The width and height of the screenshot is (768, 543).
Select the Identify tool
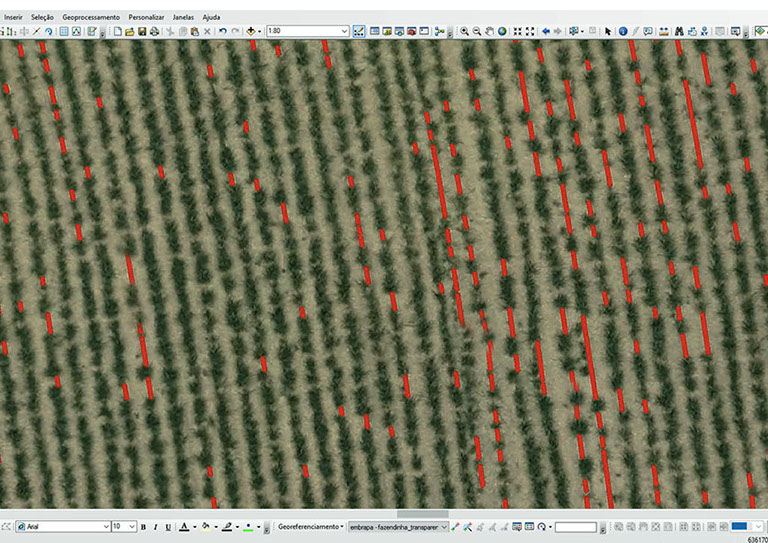click(x=622, y=31)
